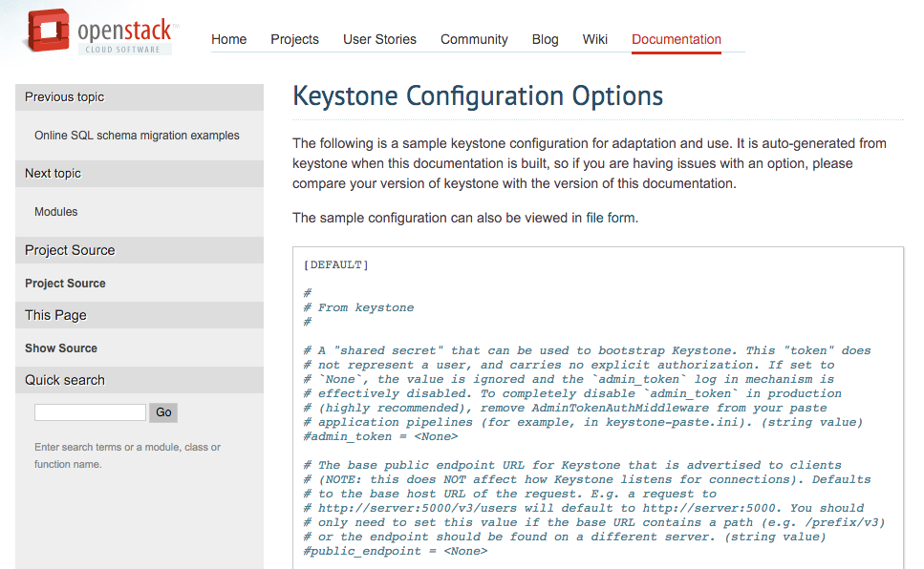This screenshot has width=924, height=569.
Task: Click the [DEFAULT] line in config block
Action: (x=335, y=264)
